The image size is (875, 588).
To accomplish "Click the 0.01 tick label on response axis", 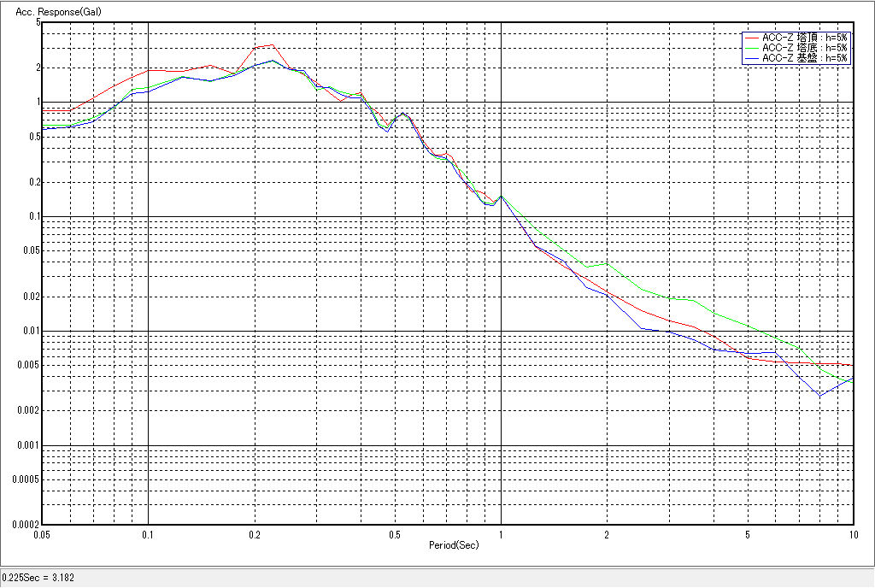I will tap(32, 331).
